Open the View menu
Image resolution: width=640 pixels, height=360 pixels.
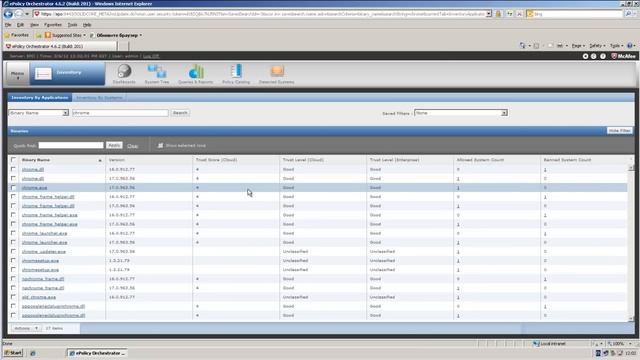[x=34, y=25]
